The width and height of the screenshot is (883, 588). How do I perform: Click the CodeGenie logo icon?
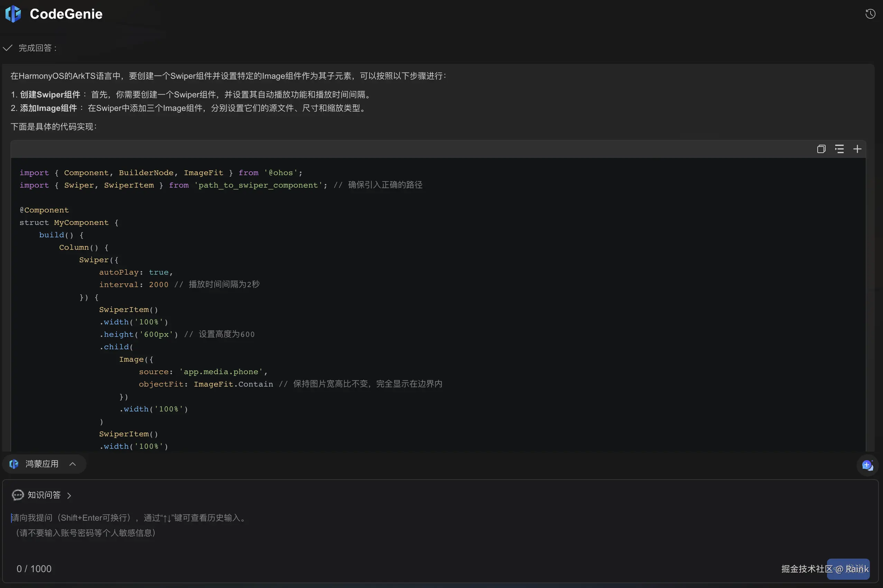pos(13,14)
